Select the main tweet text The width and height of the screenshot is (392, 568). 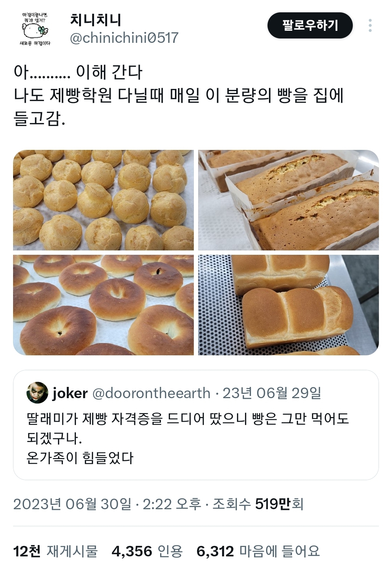(179, 95)
